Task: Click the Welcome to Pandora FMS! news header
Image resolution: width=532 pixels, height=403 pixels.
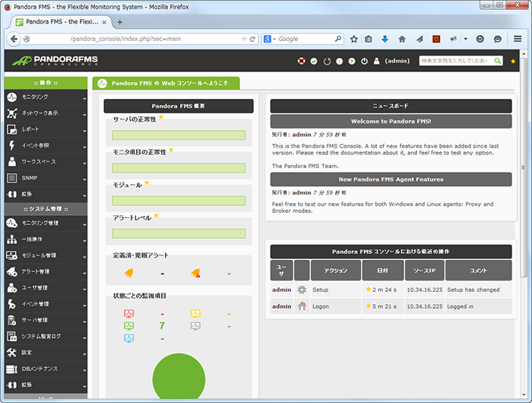Action: pos(391,121)
